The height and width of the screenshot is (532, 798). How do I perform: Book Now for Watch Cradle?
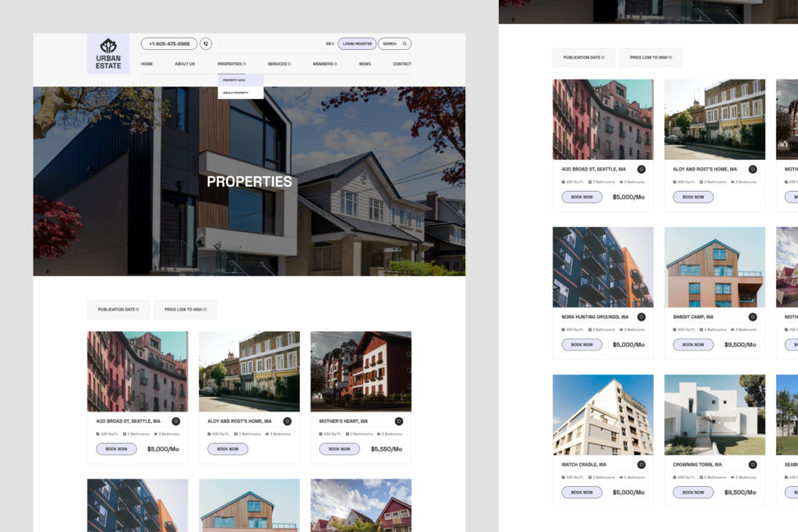tap(581, 492)
